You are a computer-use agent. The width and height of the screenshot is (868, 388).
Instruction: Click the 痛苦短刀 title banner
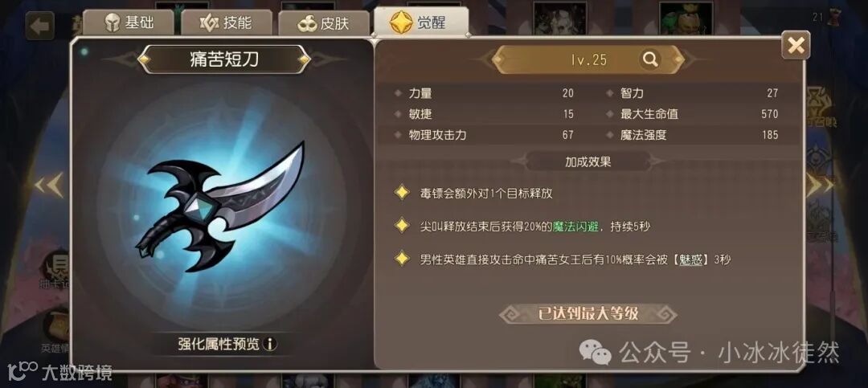[x=223, y=59]
